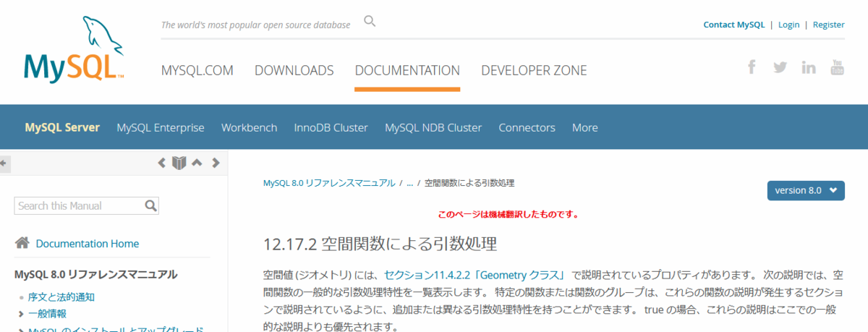The width and height of the screenshot is (868, 332).
Task: Select MySQL NDB Cluster in navigation bar
Action: tap(433, 127)
